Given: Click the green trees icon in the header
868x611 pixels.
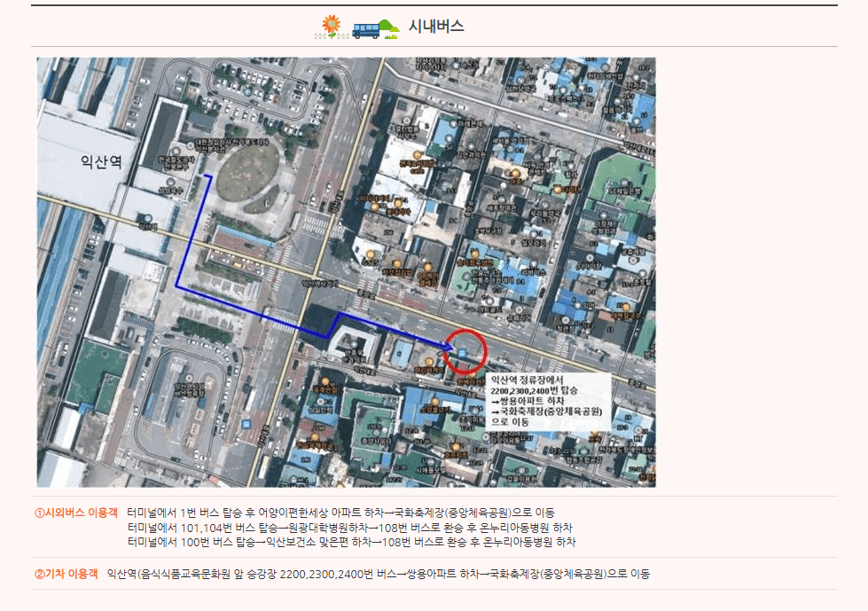Looking at the screenshot, I should point(386,23).
